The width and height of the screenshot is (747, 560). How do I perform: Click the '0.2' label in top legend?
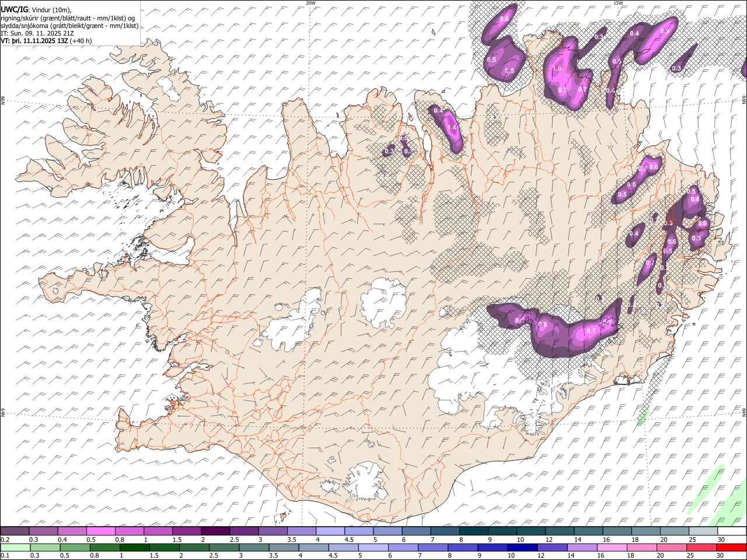pos(5,540)
